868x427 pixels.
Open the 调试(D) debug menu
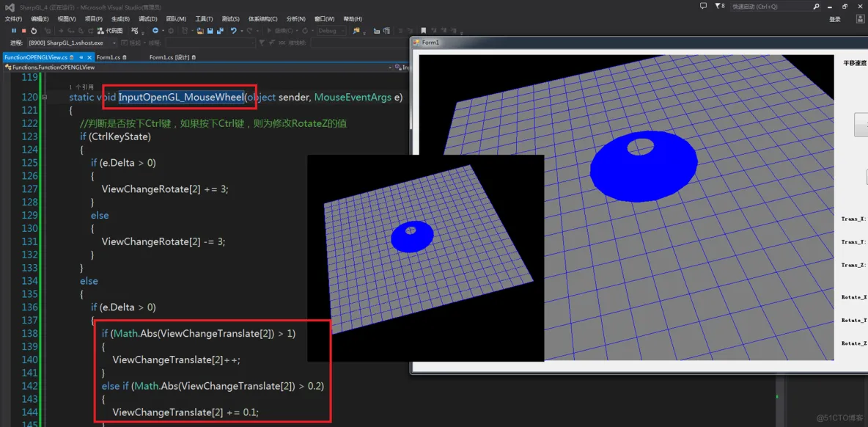click(x=147, y=19)
